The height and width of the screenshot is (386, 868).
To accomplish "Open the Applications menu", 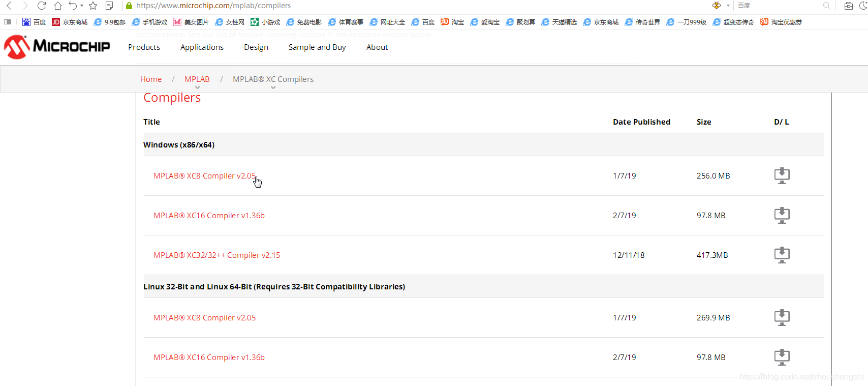I will tap(202, 47).
